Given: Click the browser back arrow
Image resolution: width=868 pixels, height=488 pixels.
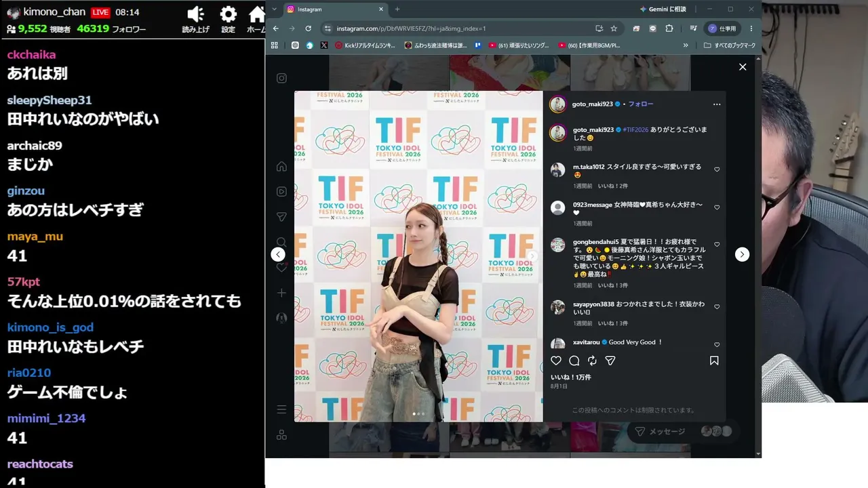Looking at the screenshot, I should click(276, 28).
